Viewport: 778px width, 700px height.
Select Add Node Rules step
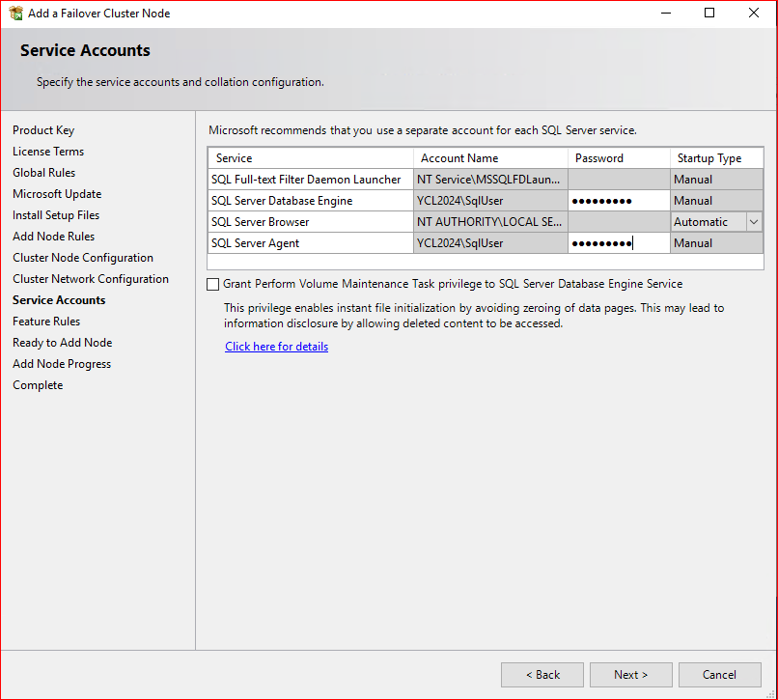point(54,237)
